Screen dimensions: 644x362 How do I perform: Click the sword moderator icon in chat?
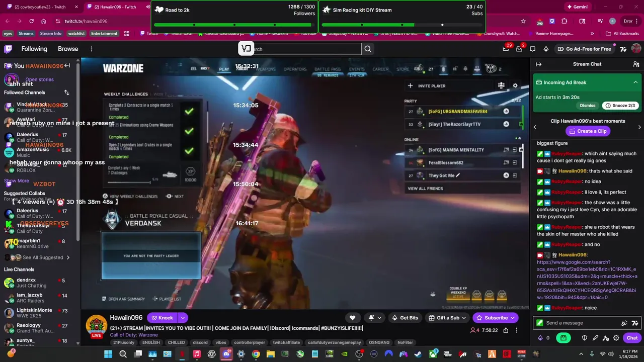(595, 338)
